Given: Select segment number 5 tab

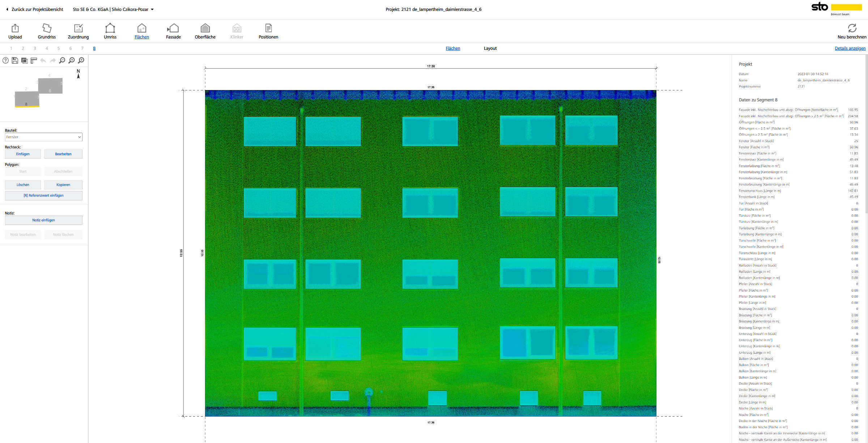Looking at the screenshot, I should 59,48.
